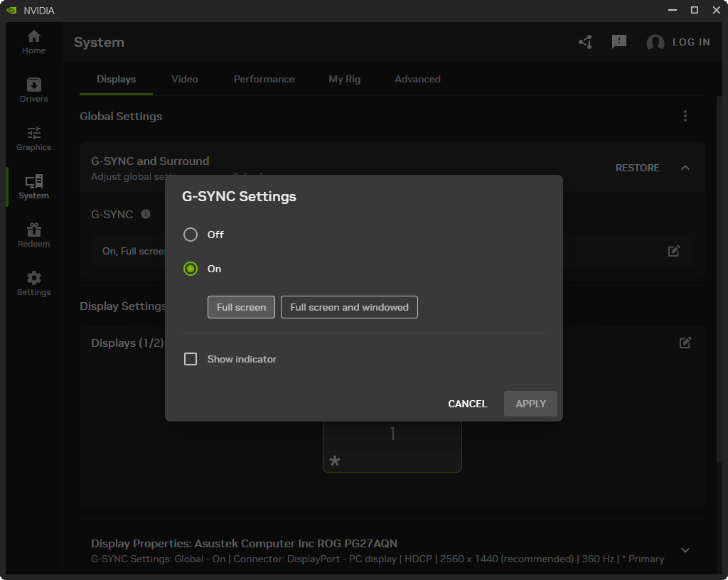Click the "System" page title
The image size is (728, 580).
tap(99, 42)
